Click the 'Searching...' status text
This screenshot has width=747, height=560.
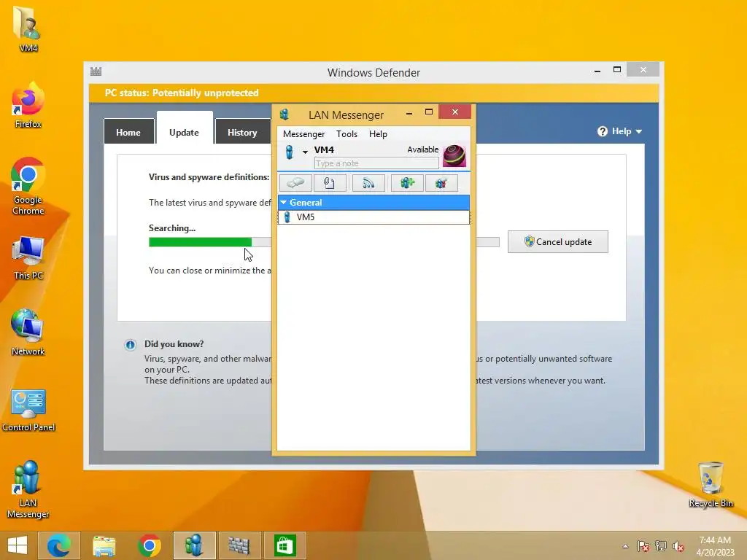coord(172,228)
